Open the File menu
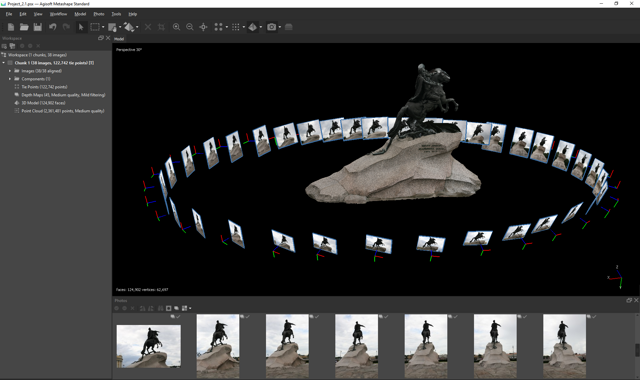Image resolution: width=640 pixels, height=380 pixels. [9, 14]
